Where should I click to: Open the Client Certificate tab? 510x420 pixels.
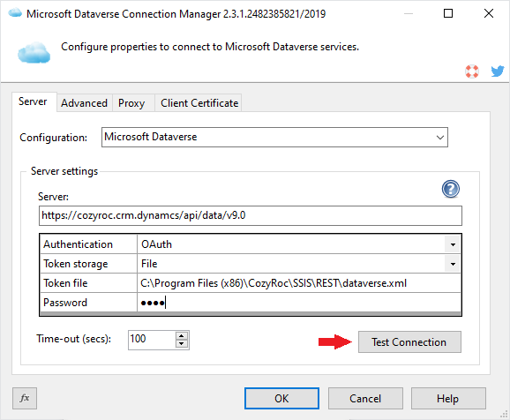pos(199,103)
